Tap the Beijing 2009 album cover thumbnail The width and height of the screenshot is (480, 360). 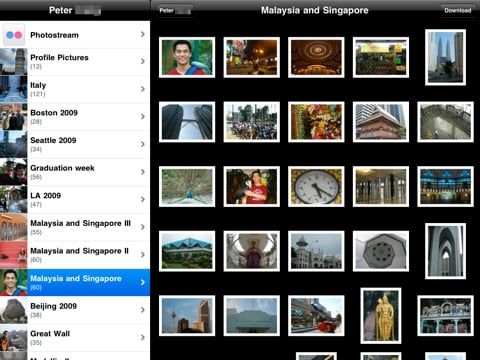coord(13,310)
